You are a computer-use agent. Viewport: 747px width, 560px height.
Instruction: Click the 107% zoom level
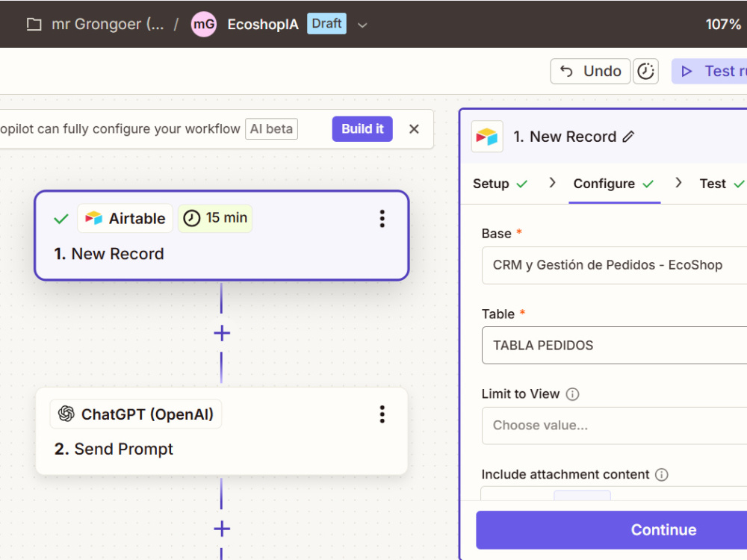point(722,24)
